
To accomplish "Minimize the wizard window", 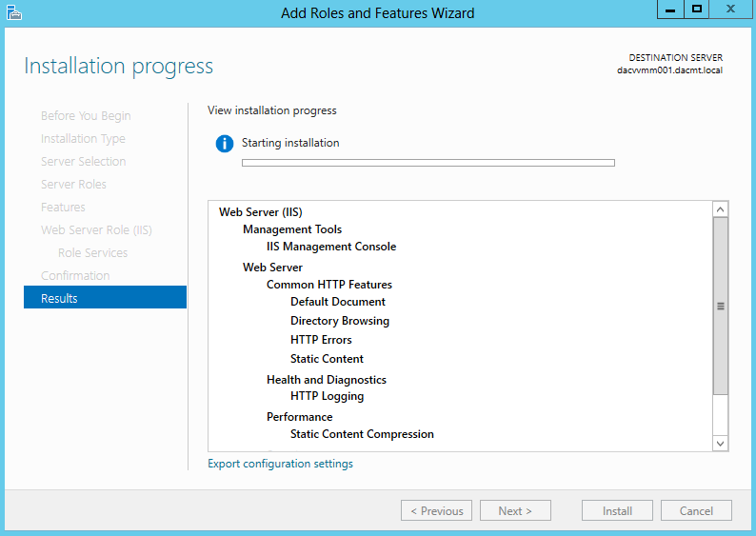I will pyautogui.click(x=670, y=10).
